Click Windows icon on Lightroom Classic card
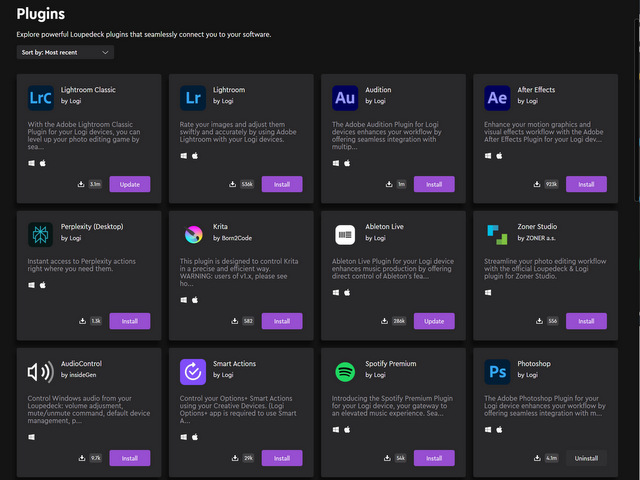This screenshot has height=480, width=640. (31, 163)
